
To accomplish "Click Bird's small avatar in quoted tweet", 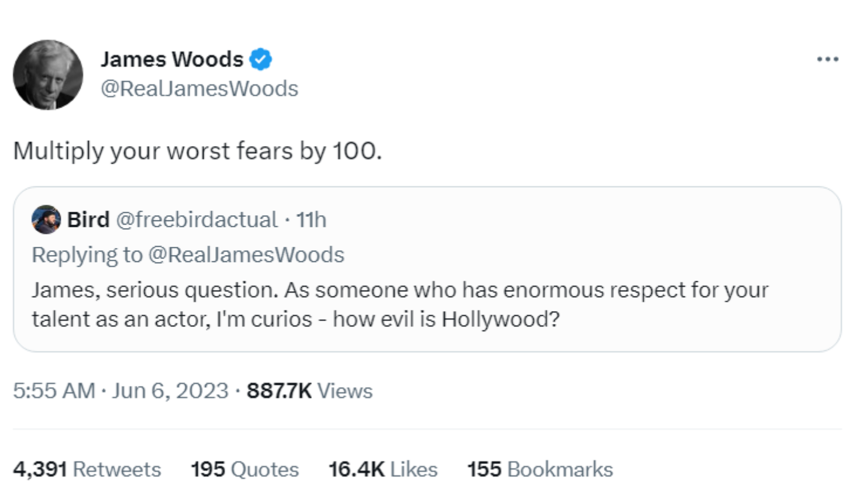I will point(46,220).
